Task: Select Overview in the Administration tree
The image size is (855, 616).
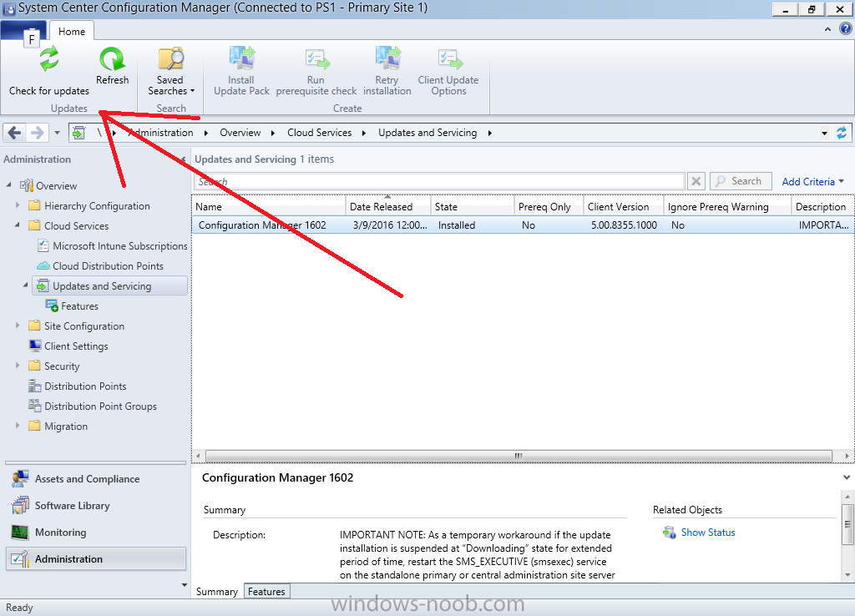Action: 56,186
